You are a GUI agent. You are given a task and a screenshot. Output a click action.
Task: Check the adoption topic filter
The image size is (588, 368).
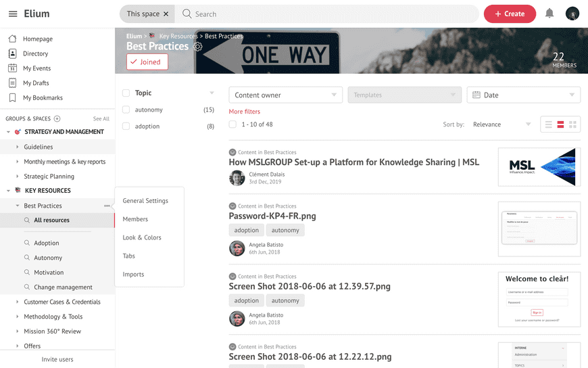126,127
